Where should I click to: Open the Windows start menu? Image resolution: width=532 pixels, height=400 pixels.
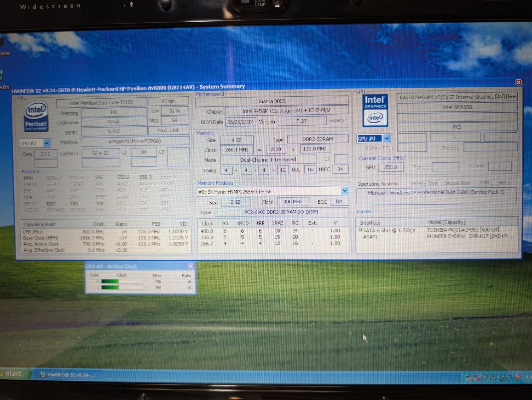tap(14, 373)
